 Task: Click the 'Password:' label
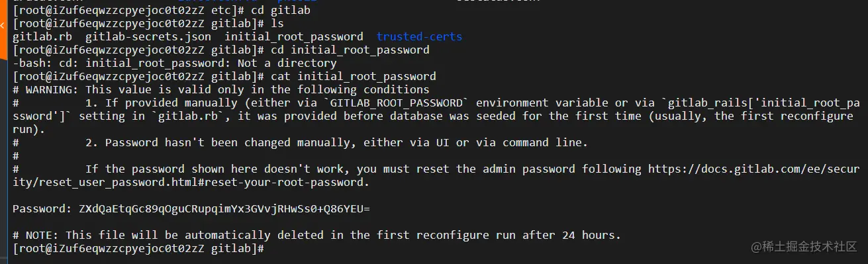pos(42,209)
